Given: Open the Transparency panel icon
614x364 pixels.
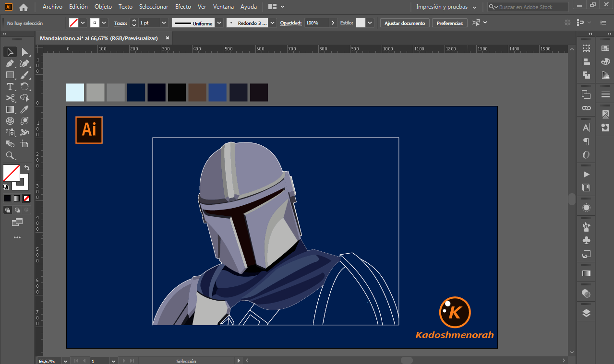Looking at the screenshot, I should click(586, 294).
